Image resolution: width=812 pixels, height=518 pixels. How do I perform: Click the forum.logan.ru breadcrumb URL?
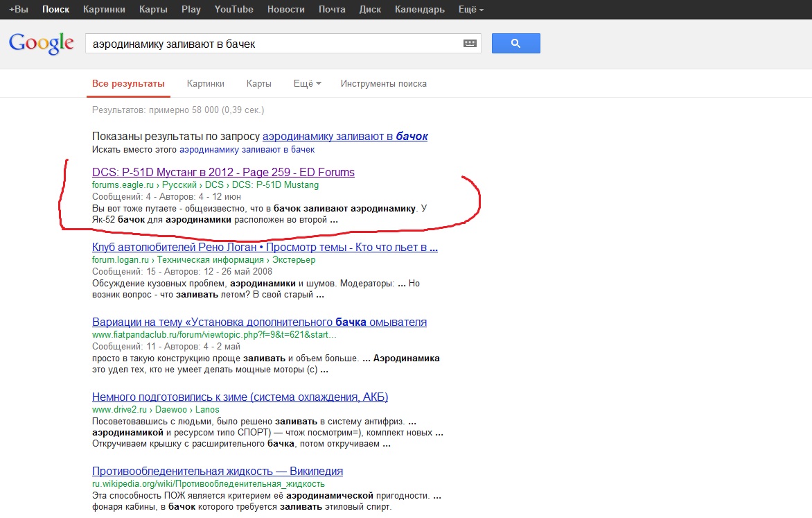(204, 260)
